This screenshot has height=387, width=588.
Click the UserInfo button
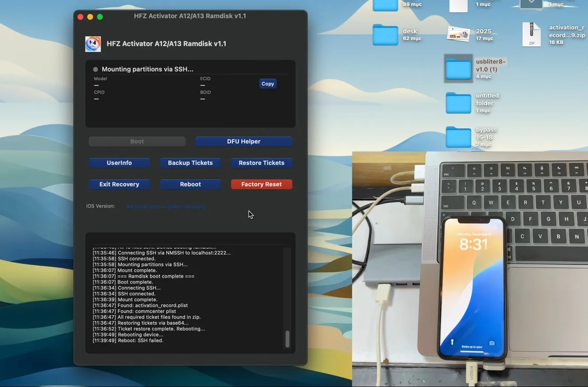119,163
